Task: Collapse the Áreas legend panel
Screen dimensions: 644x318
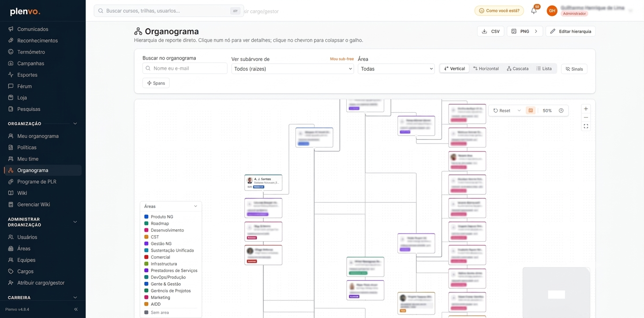Action: point(195,206)
